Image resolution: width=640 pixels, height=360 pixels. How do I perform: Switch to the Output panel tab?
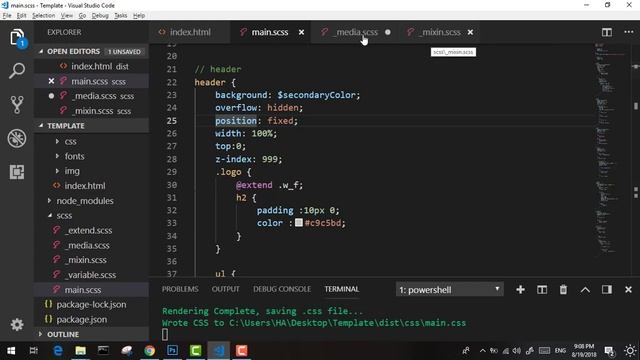coord(225,289)
